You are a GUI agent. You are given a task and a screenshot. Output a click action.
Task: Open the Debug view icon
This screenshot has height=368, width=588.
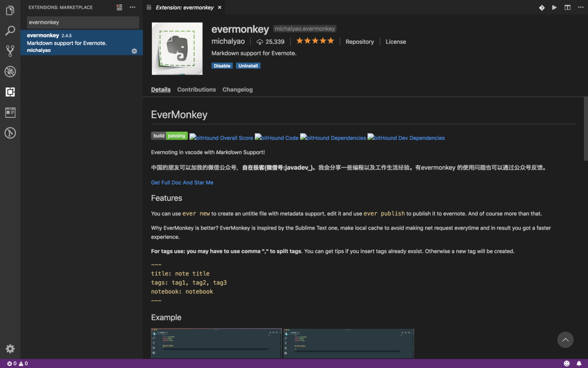(x=10, y=71)
